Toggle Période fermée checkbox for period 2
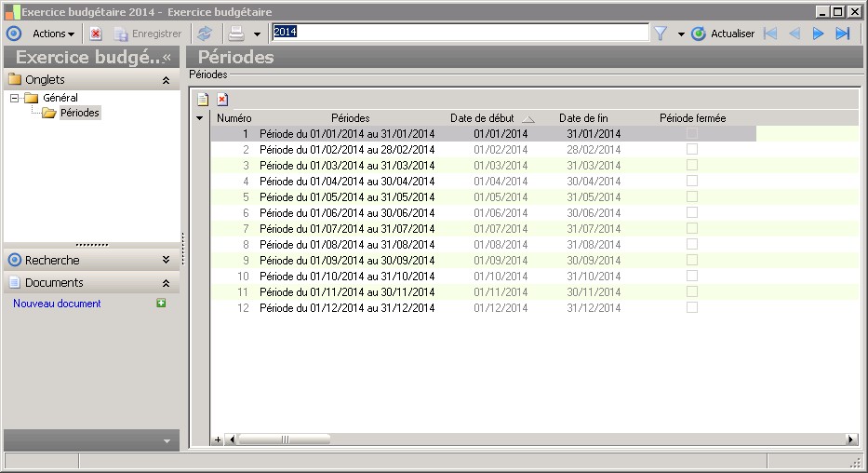Image resolution: width=868 pixels, height=473 pixels. (692, 149)
